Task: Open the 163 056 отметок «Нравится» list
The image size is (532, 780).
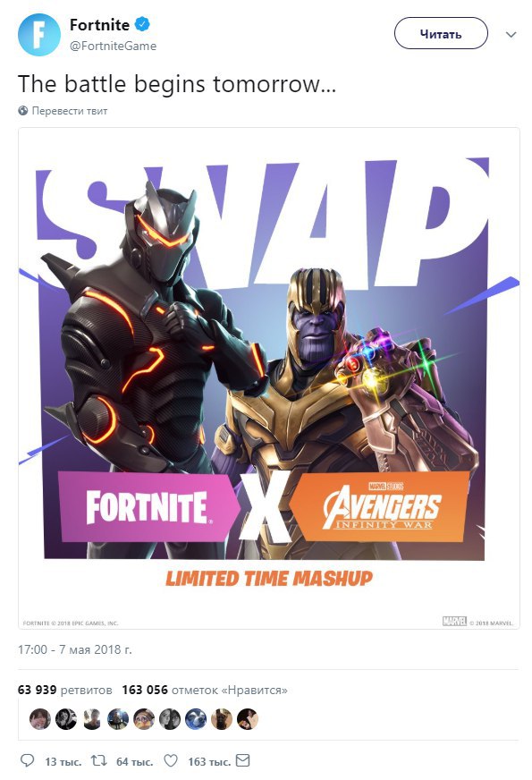Action: 205,690
